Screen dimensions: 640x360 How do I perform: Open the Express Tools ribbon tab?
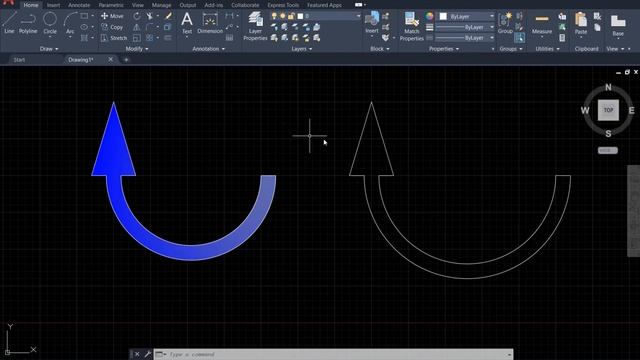(x=283, y=5)
